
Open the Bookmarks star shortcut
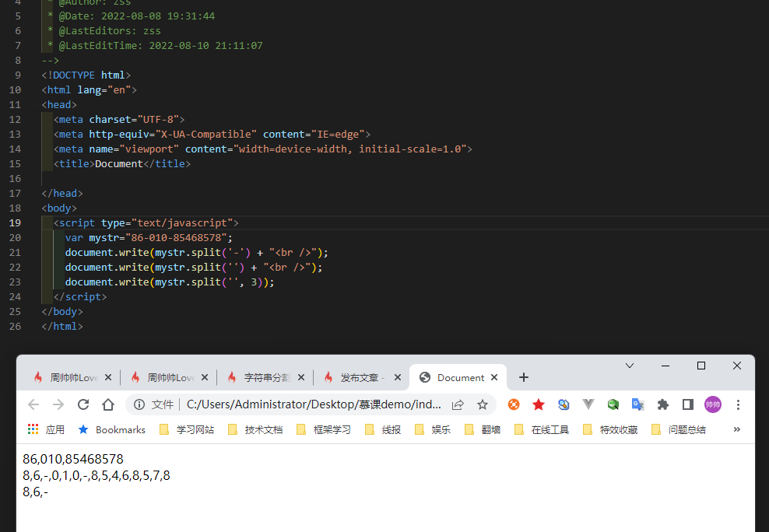(x=112, y=429)
